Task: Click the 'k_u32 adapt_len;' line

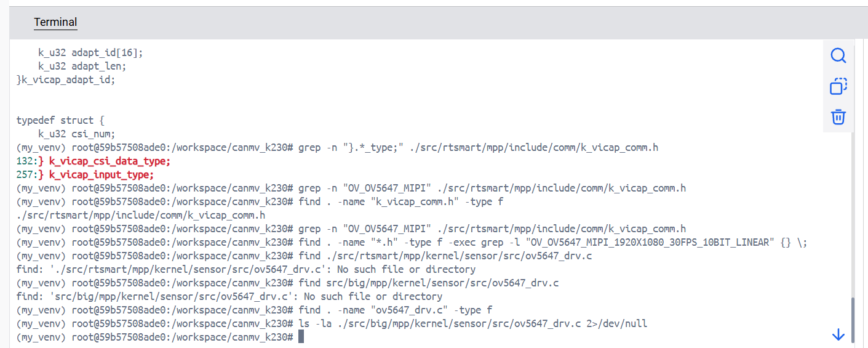Action: [82, 66]
